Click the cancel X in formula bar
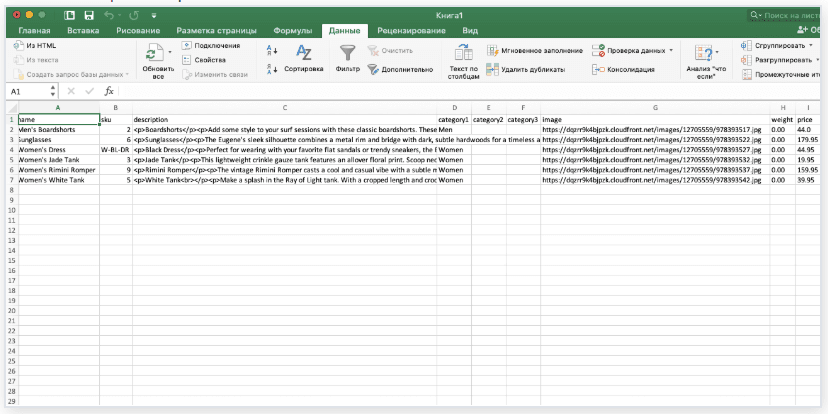The width and height of the screenshot is (828, 414). (x=71, y=91)
